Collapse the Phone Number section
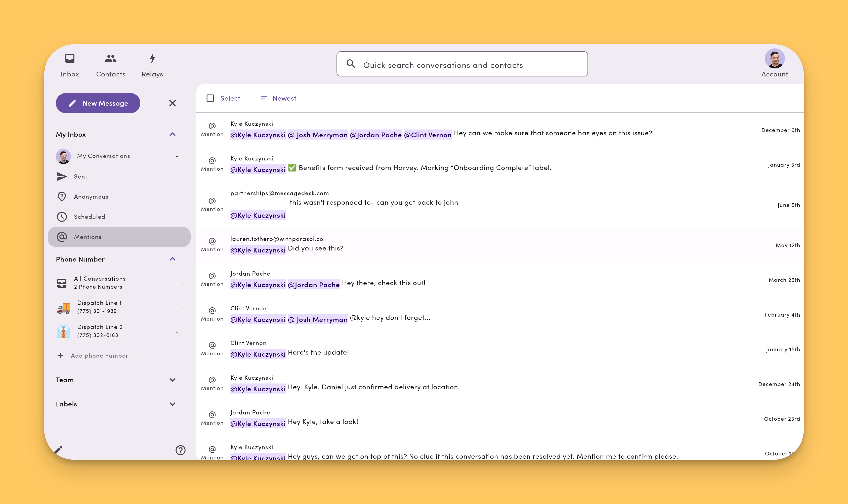Image resolution: width=848 pixels, height=504 pixels. [173, 259]
